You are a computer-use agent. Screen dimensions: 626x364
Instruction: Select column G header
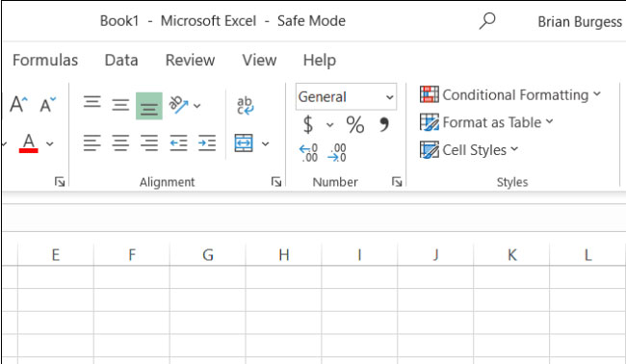click(208, 254)
